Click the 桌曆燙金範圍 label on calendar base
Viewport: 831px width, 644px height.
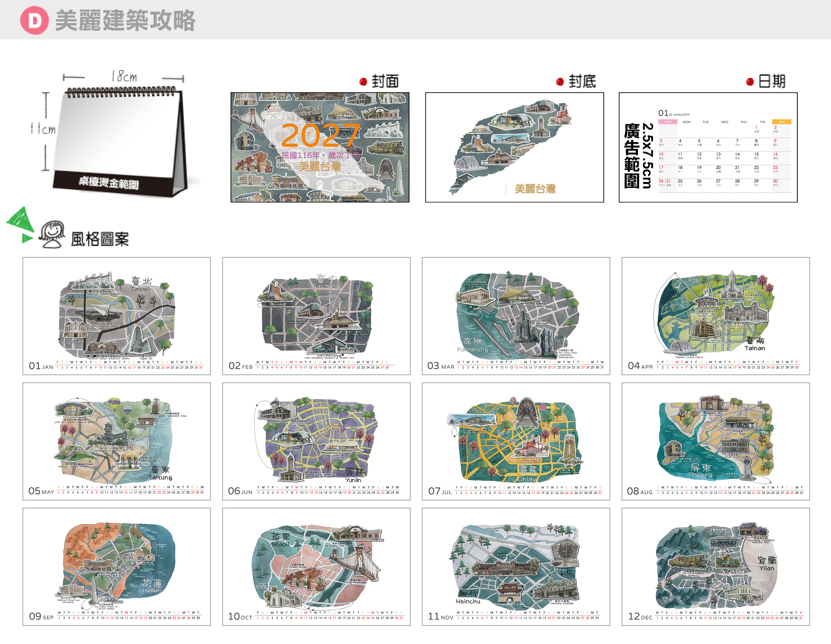(x=109, y=183)
